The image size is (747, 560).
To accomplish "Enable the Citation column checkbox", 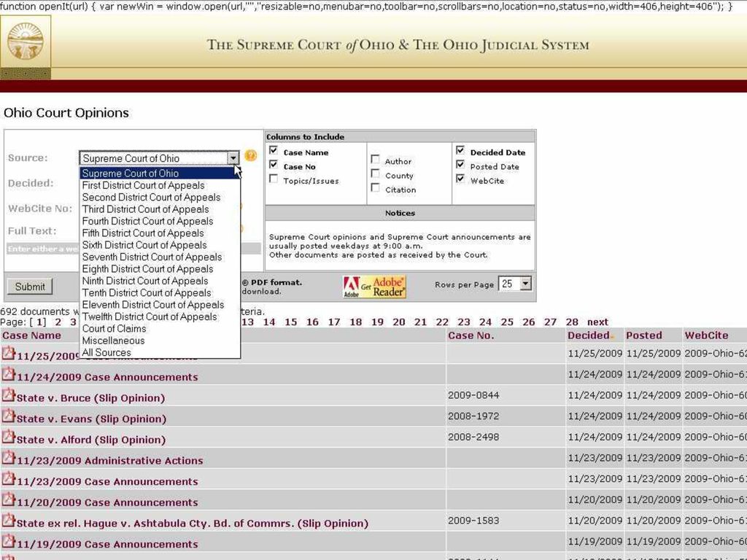I will (376, 187).
